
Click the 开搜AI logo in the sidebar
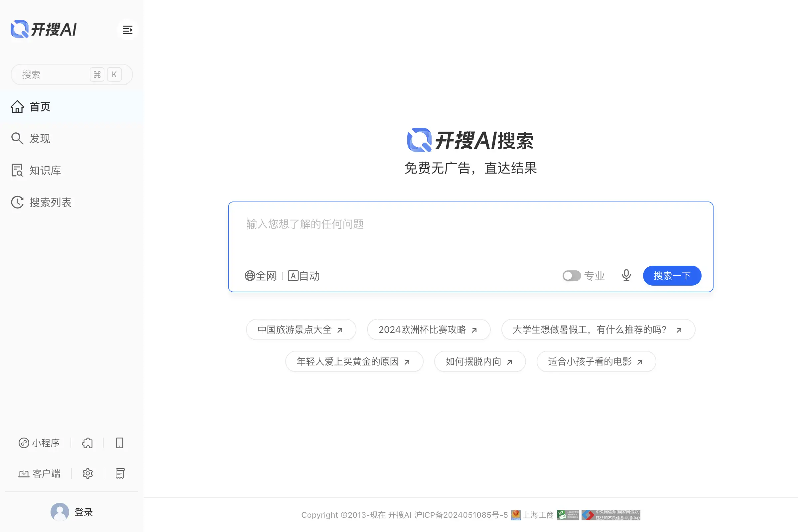pos(44,29)
